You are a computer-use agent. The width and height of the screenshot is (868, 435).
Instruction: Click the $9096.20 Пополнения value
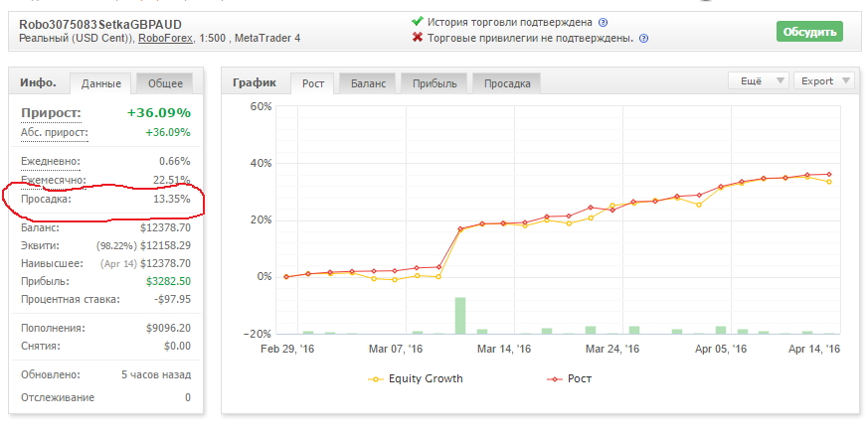[x=168, y=328]
